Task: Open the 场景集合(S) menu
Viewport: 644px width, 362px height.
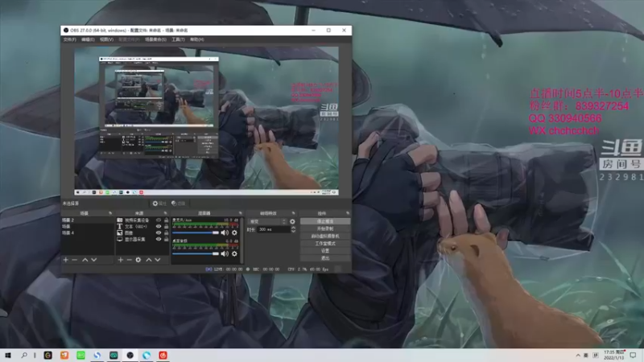Action: click(x=155, y=39)
